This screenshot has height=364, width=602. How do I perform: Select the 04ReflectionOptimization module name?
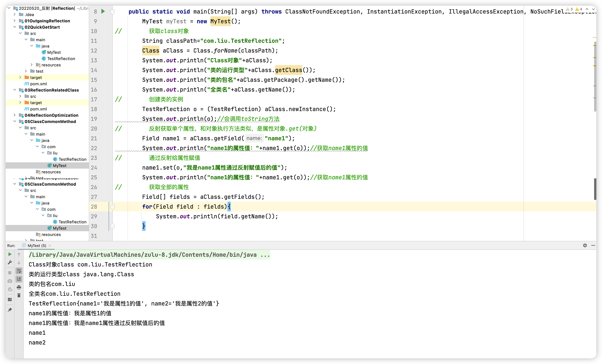pos(51,115)
